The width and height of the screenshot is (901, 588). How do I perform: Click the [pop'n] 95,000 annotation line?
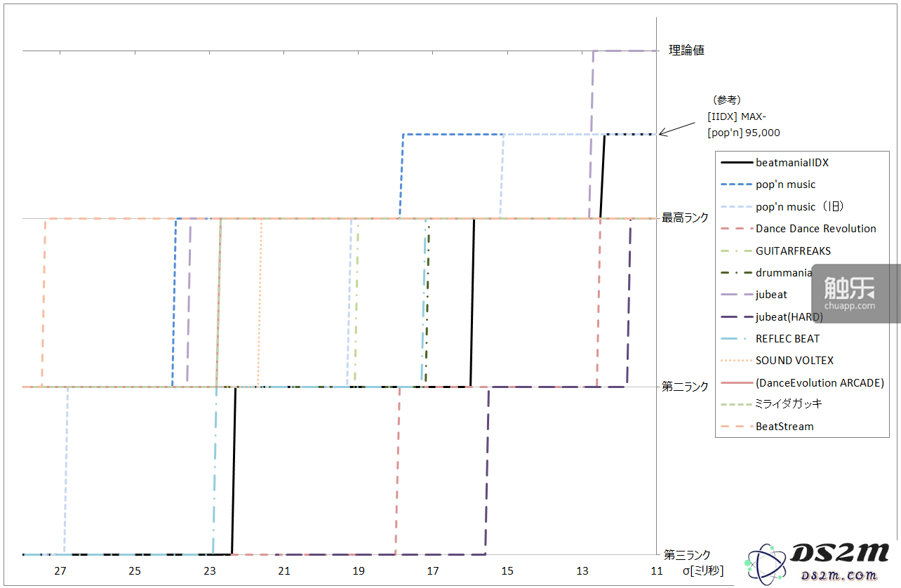744,133
